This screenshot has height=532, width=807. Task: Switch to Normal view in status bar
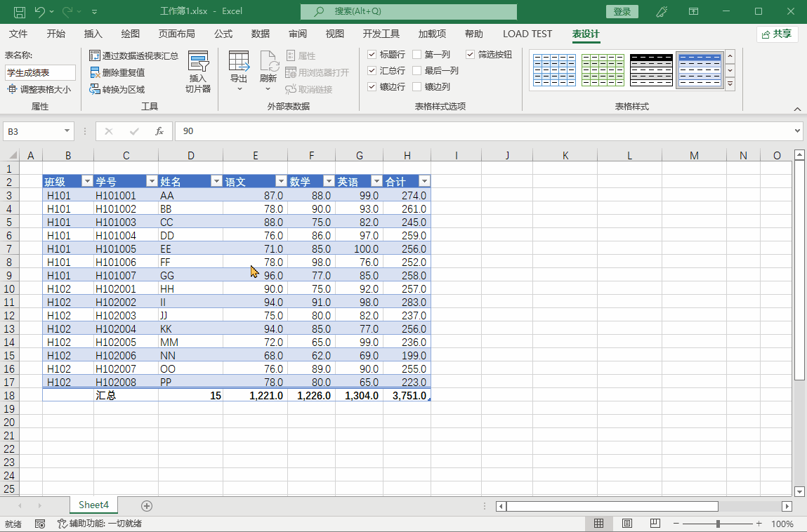pos(598,524)
